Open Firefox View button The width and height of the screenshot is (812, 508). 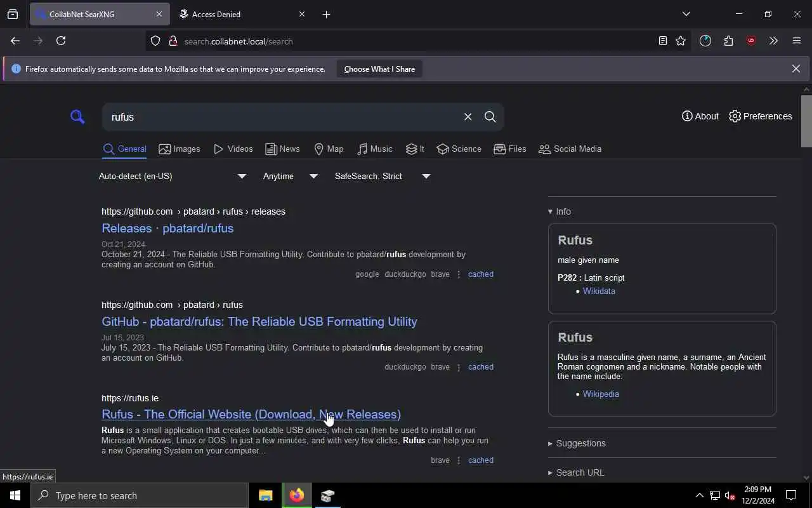click(13, 14)
